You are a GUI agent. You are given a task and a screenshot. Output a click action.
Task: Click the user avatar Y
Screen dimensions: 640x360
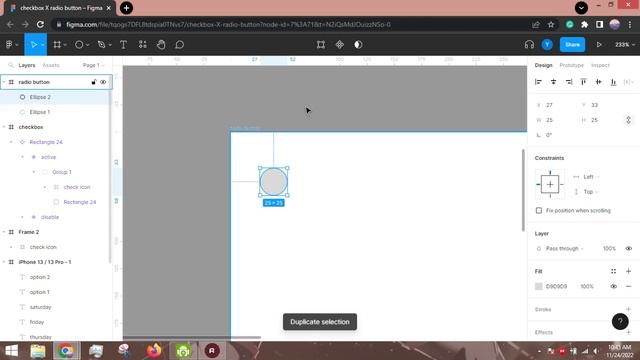click(x=547, y=44)
